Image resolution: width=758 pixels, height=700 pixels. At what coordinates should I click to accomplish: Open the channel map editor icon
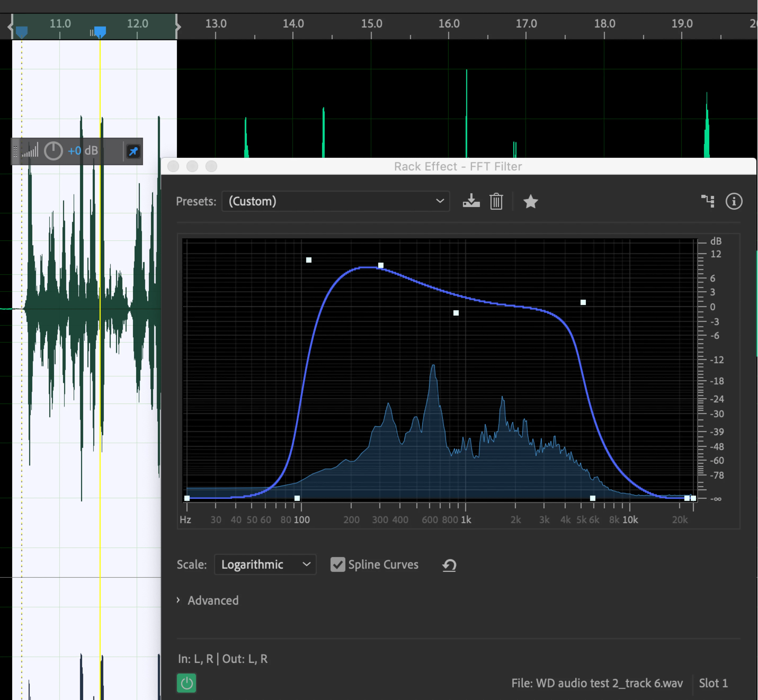pos(708,201)
